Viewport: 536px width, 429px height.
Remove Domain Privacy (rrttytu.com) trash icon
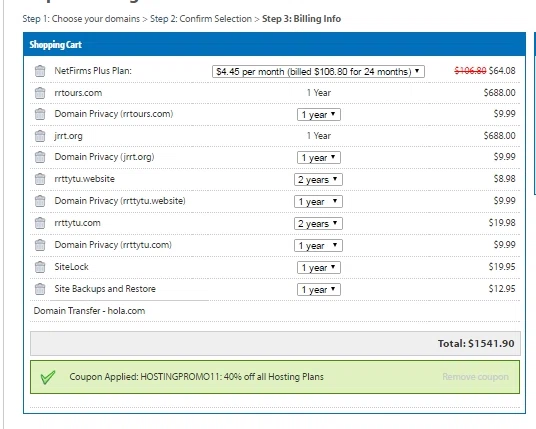coord(40,245)
